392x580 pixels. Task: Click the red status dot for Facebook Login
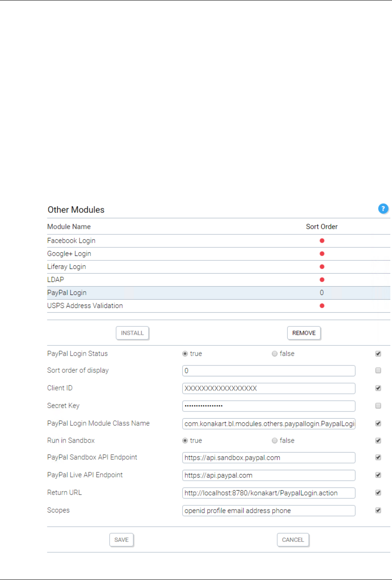pyautogui.click(x=322, y=241)
